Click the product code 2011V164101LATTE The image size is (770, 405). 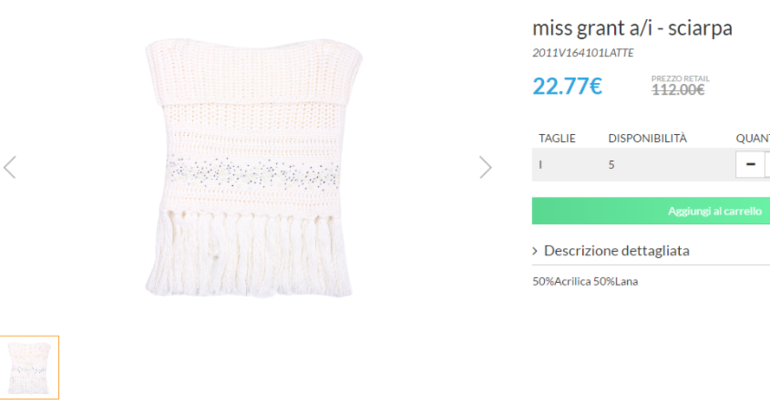[583, 53]
